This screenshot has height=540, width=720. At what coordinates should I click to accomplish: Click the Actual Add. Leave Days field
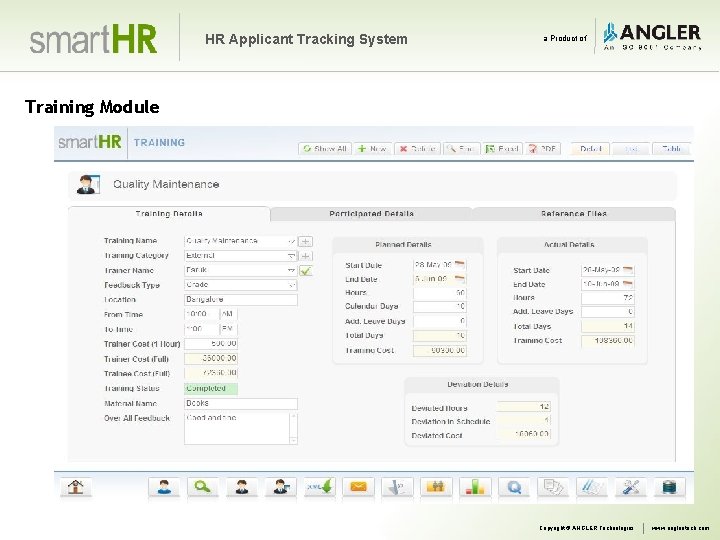pyautogui.click(x=608, y=312)
